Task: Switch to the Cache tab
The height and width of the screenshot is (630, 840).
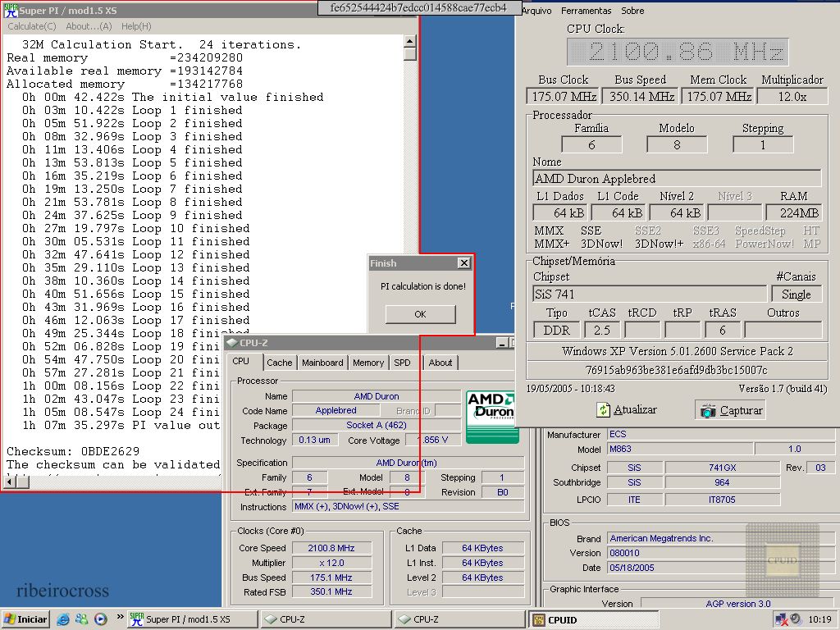Action: 280,363
